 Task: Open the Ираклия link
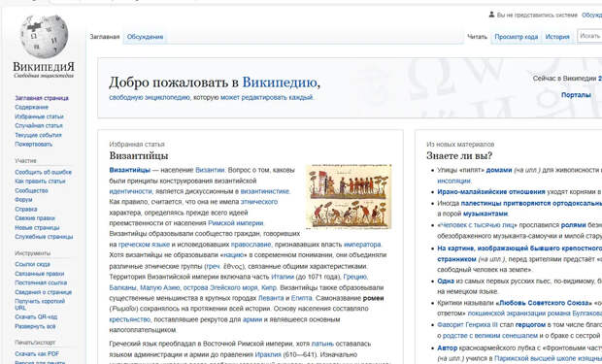coord(268,355)
